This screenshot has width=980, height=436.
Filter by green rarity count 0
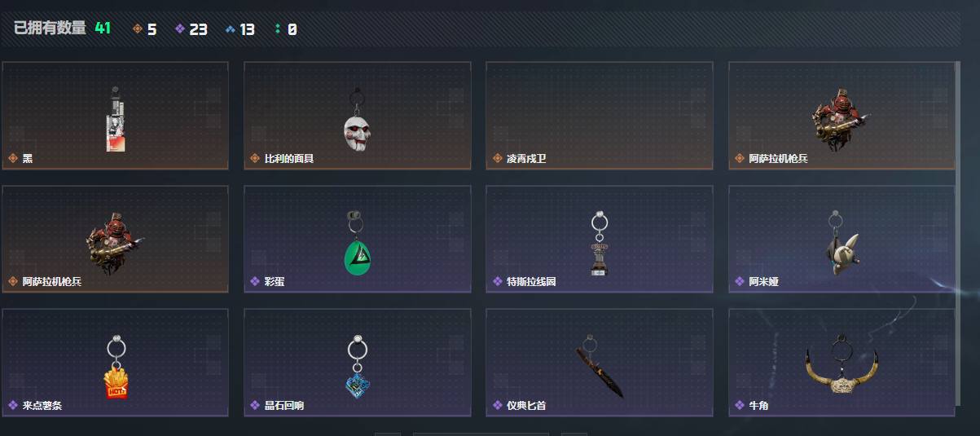[286, 29]
